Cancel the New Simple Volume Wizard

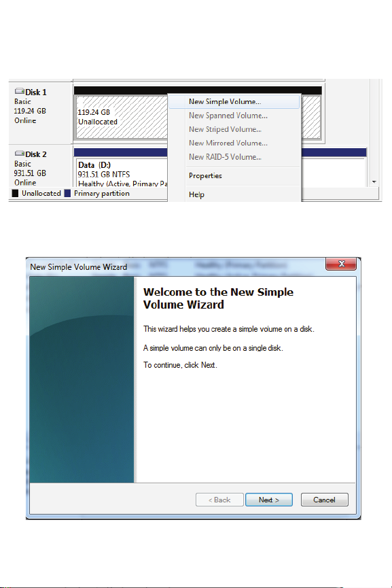[x=325, y=500]
